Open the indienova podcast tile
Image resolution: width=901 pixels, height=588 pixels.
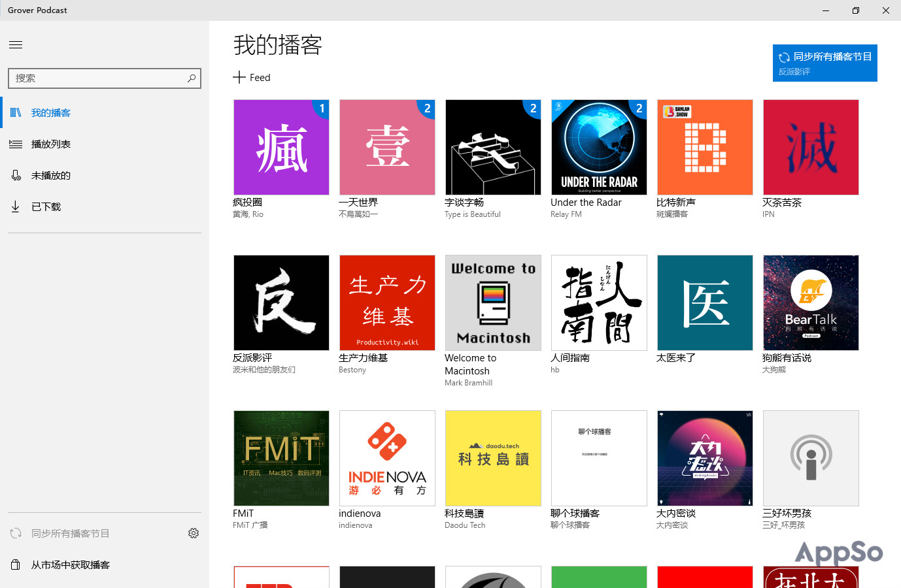387,458
